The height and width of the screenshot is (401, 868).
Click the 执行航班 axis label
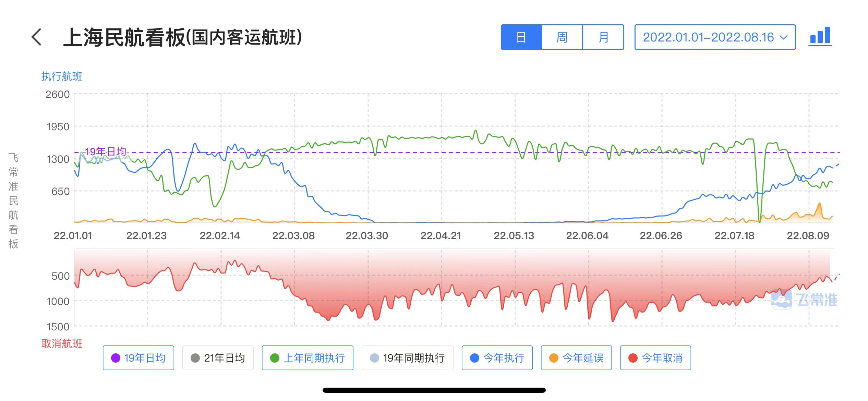[x=61, y=77]
